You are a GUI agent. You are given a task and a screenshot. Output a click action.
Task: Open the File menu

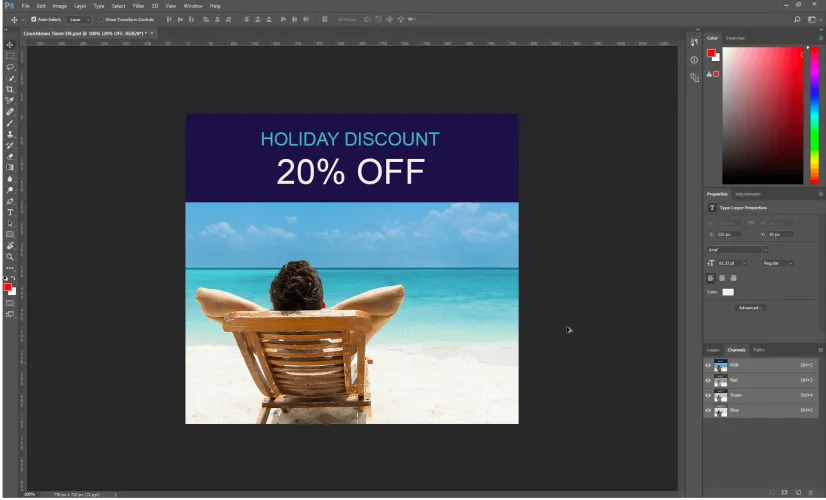25,6
